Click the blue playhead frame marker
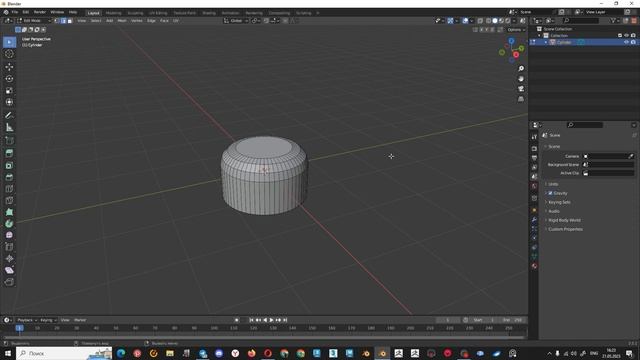Image resolution: width=640 pixels, height=360 pixels. 19,328
